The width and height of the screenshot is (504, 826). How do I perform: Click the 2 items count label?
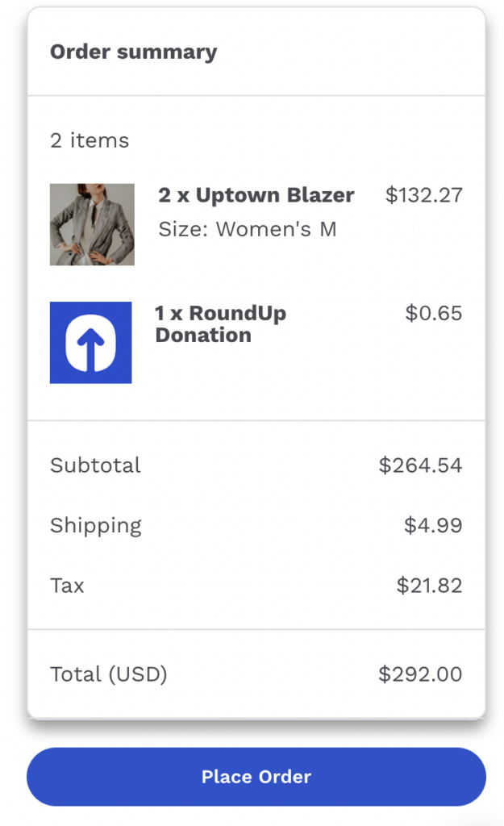pyautogui.click(x=90, y=140)
